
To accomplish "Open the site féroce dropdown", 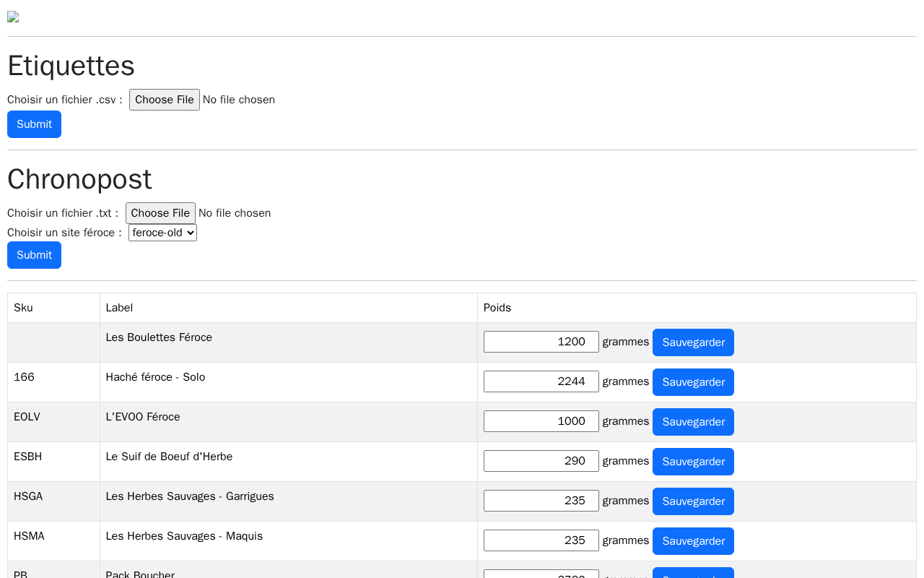I will (x=162, y=233).
